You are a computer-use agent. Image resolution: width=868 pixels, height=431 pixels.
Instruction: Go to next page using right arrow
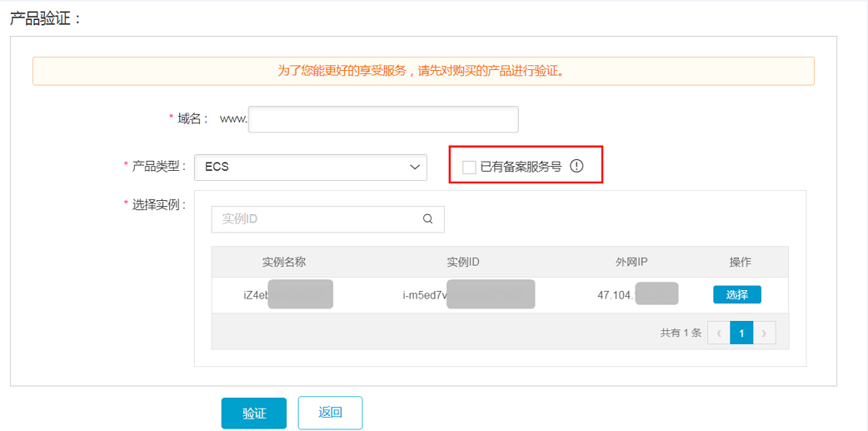click(x=764, y=333)
